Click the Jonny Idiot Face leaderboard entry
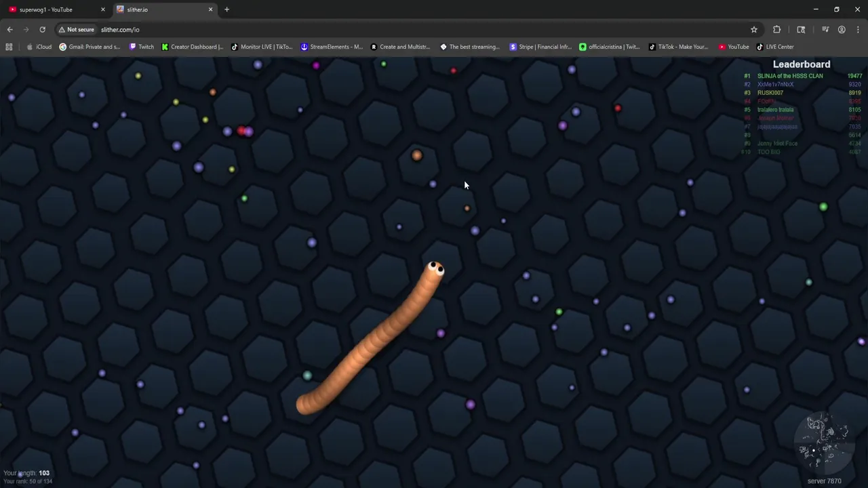The width and height of the screenshot is (868, 488). point(777,144)
